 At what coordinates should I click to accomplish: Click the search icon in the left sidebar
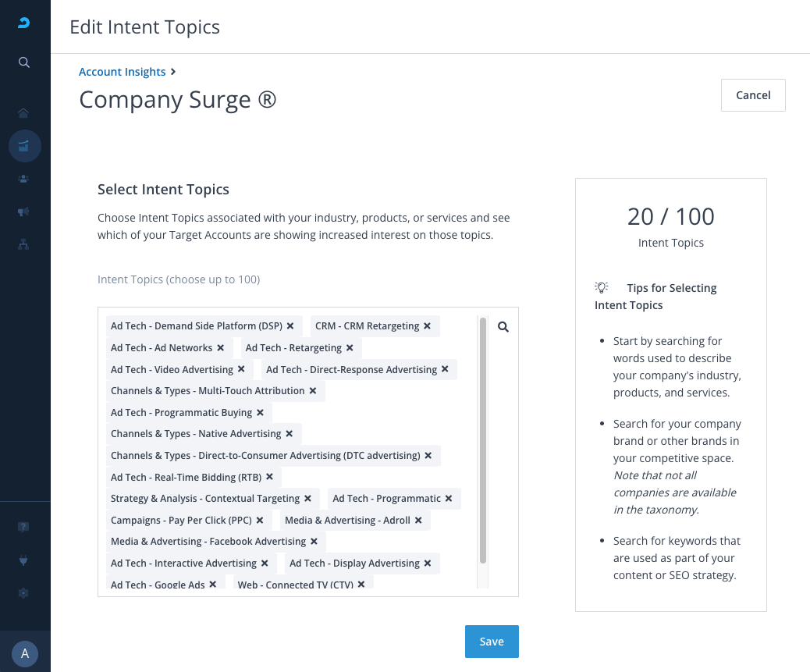pyautogui.click(x=24, y=62)
